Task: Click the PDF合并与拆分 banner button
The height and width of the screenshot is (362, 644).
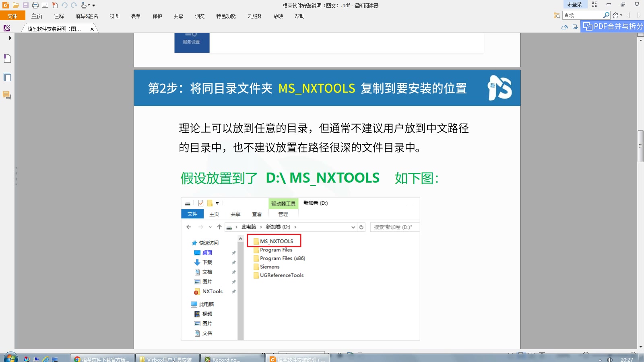Action: [612, 27]
